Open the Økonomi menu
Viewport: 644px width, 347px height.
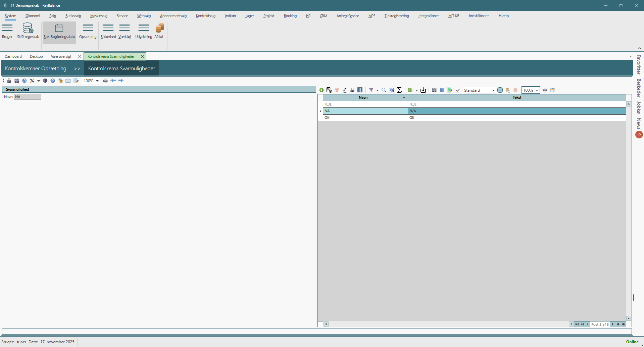point(33,16)
